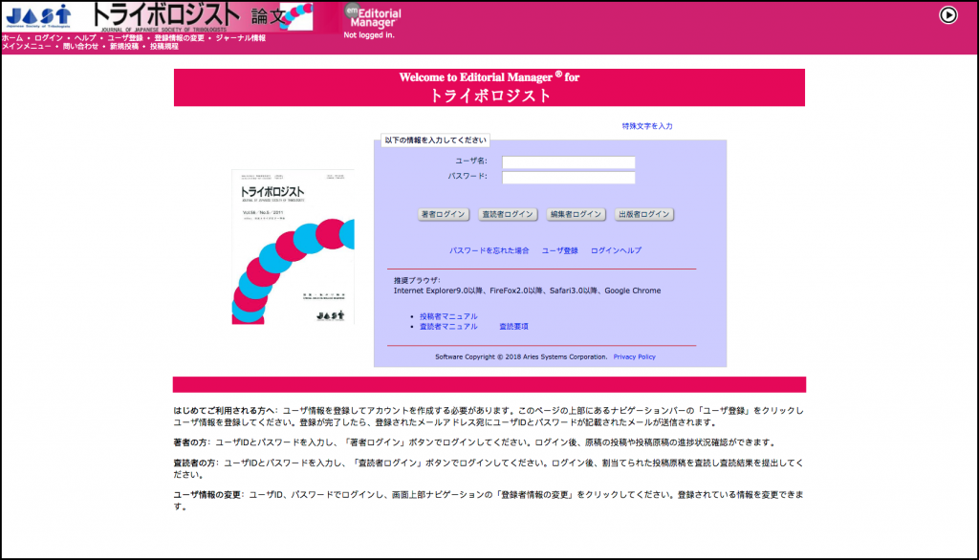
Task: Click the 編集者ログイン button
Action: click(x=576, y=214)
